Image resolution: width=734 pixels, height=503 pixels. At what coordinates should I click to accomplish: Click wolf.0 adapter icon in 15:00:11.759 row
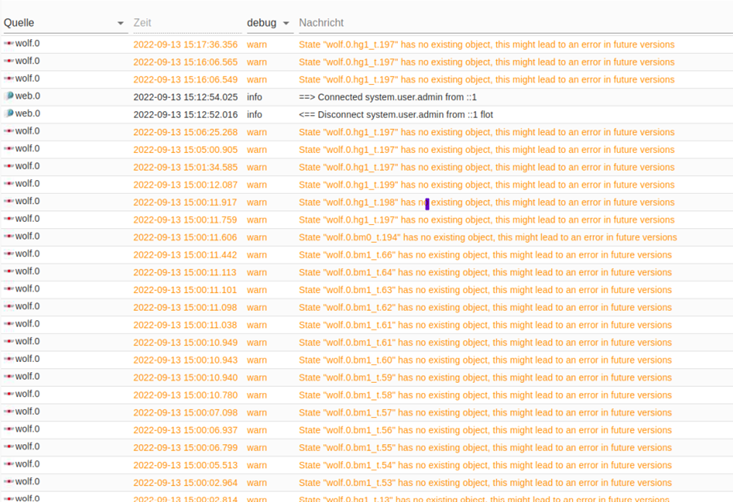click(8, 219)
